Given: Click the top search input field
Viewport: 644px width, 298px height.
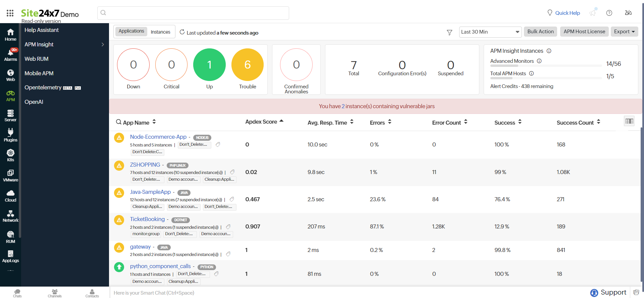Looking at the screenshot, I should [x=193, y=13].
